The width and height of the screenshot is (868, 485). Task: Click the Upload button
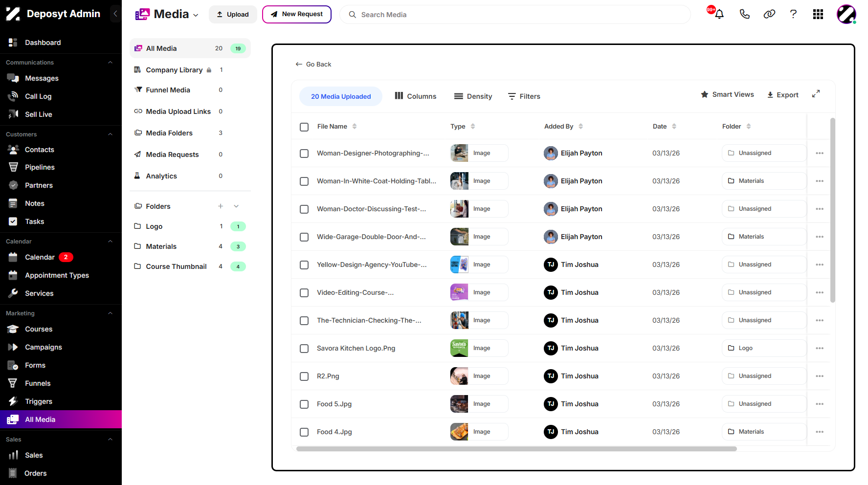pos(233,14)
